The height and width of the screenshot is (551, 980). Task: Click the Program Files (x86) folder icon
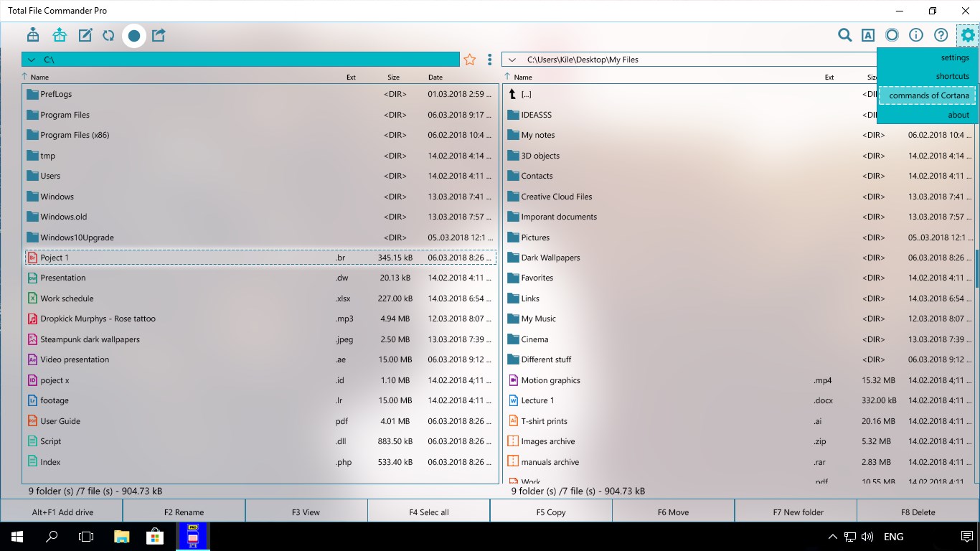point(32,135)
